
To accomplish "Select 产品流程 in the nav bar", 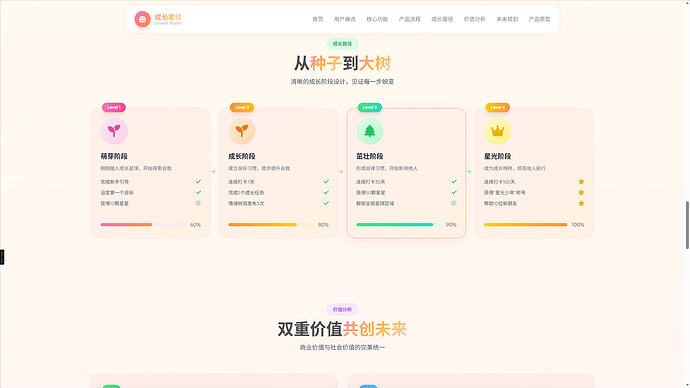I will coord(410,19).
